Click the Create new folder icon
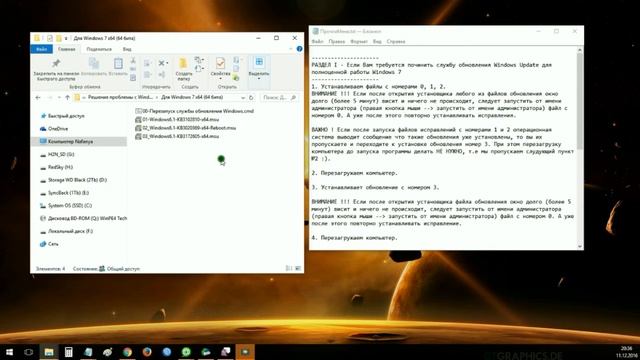 (183, 63)
